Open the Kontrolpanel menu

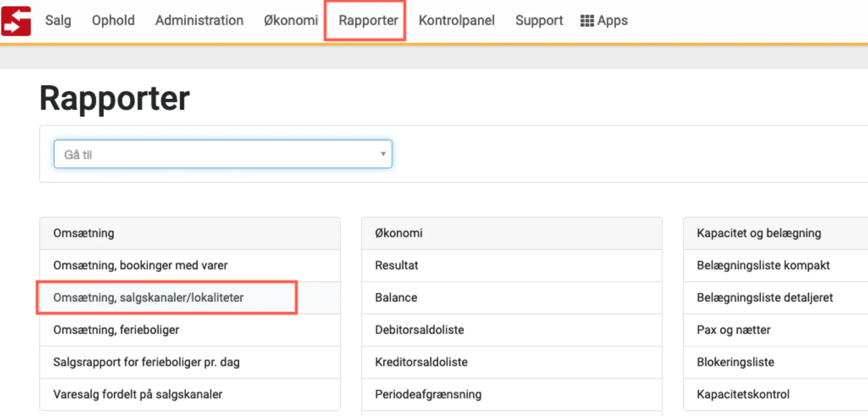(457, 20)
